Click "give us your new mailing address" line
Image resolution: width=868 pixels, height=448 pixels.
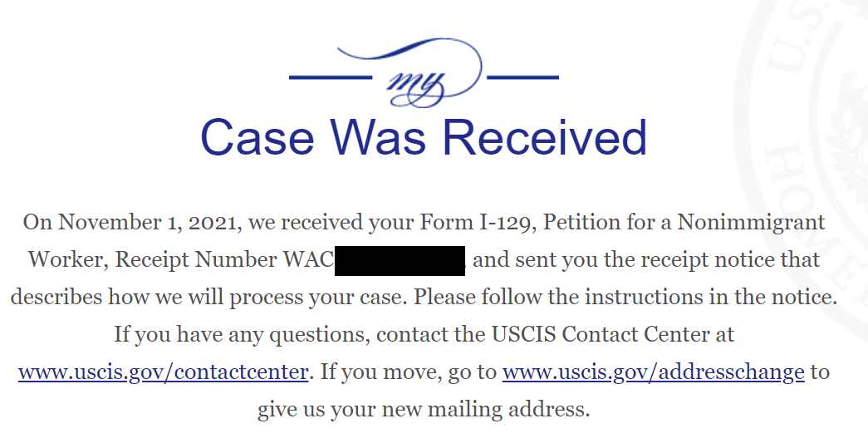click(424, 410)
